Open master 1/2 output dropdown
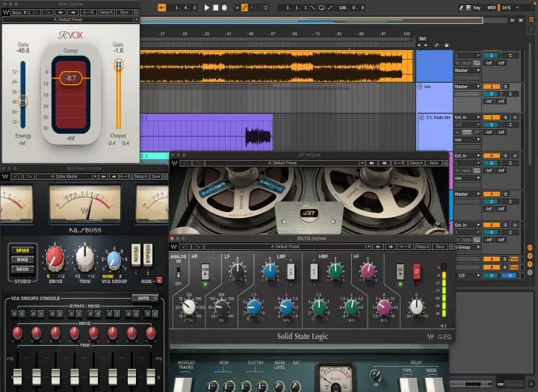 click(468, 276)
